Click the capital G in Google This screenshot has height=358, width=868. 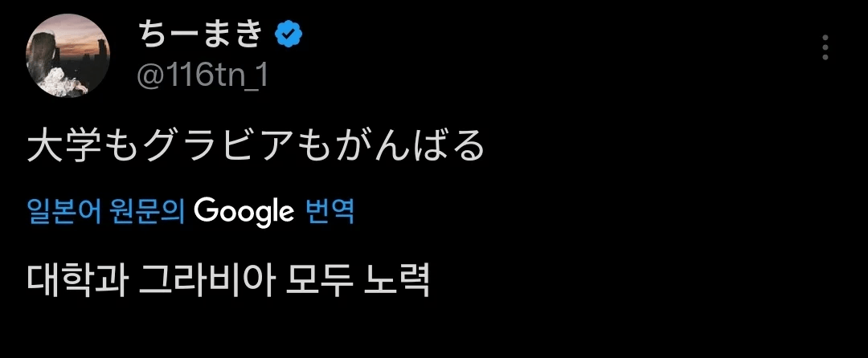coord(205,211)
